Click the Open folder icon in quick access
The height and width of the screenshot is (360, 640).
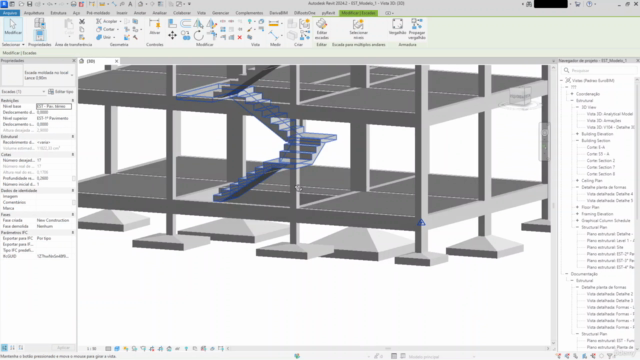pos(21,4)
